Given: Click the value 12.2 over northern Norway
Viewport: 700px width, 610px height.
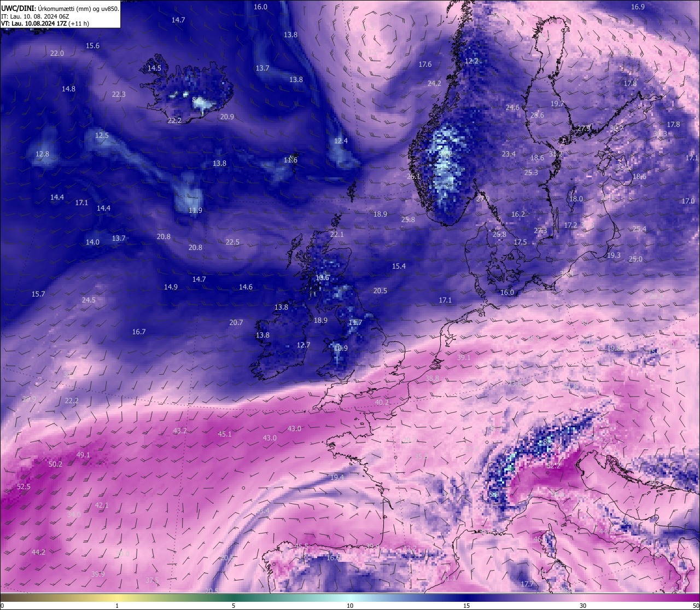Looking at the screenshot, I should (471, 61).
